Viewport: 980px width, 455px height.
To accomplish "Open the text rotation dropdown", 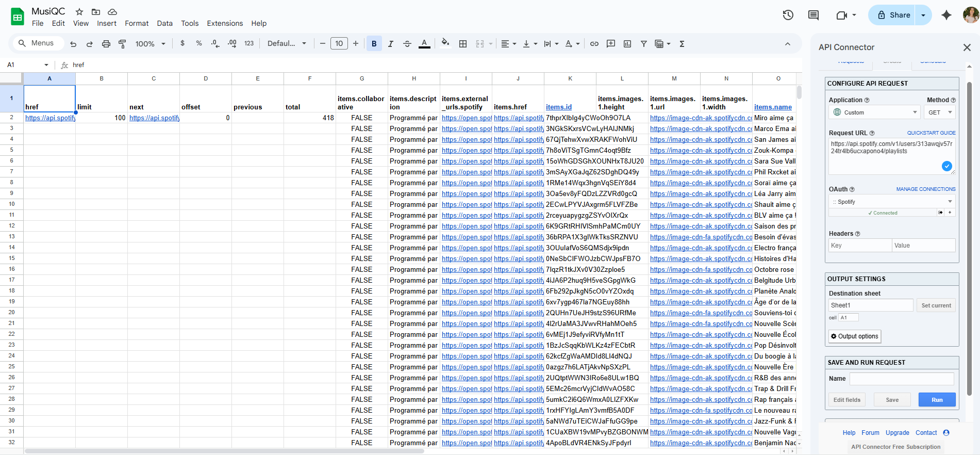I will pyautogui.click(x=572, y=44).
